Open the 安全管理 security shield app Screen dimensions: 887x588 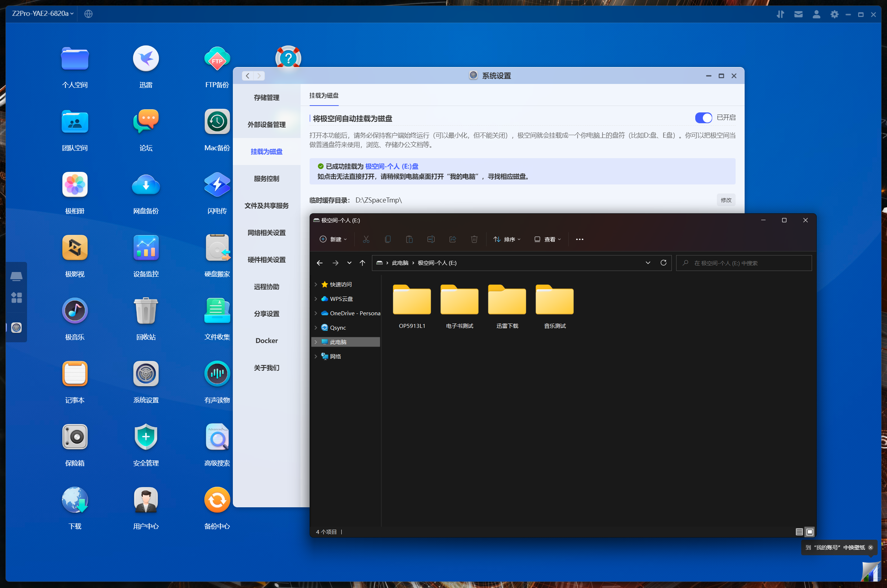pos(146,437)
